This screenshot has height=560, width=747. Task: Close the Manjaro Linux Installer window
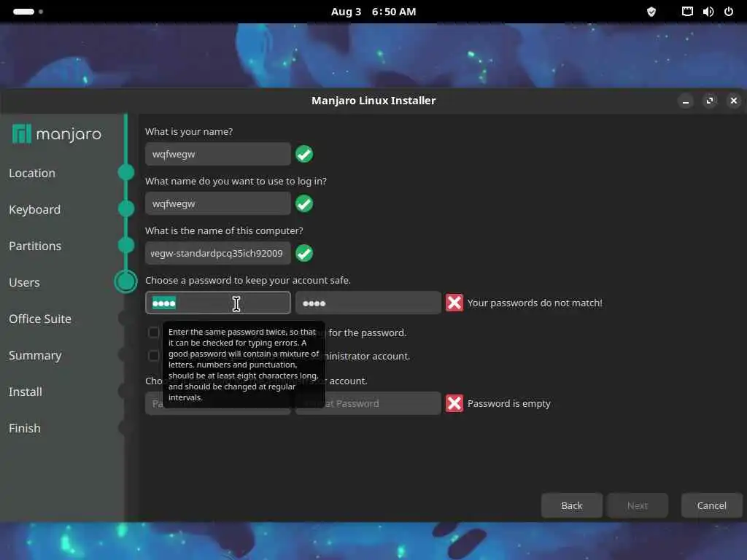[734, 101]
